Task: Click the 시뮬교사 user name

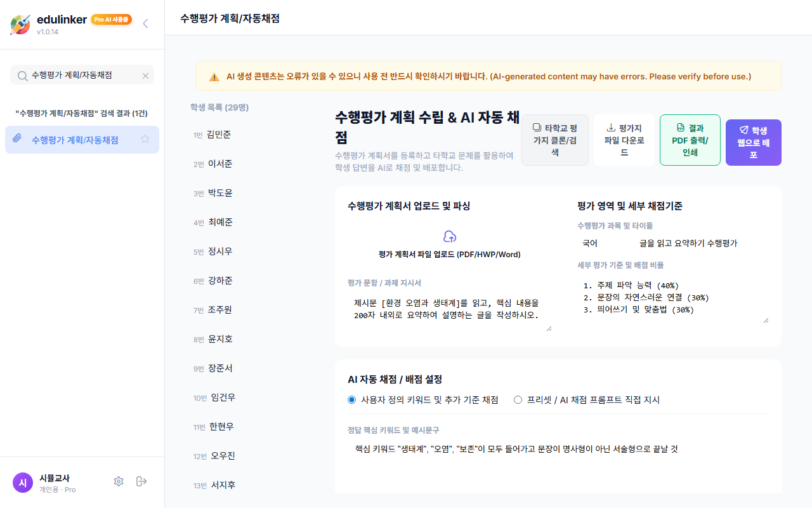Action: 55,478
